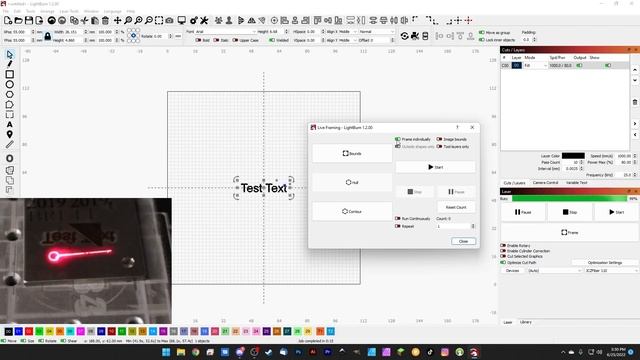Open the Windows Start menu
Viewport: 640px width, 360px height.
[x=166, y=352]
